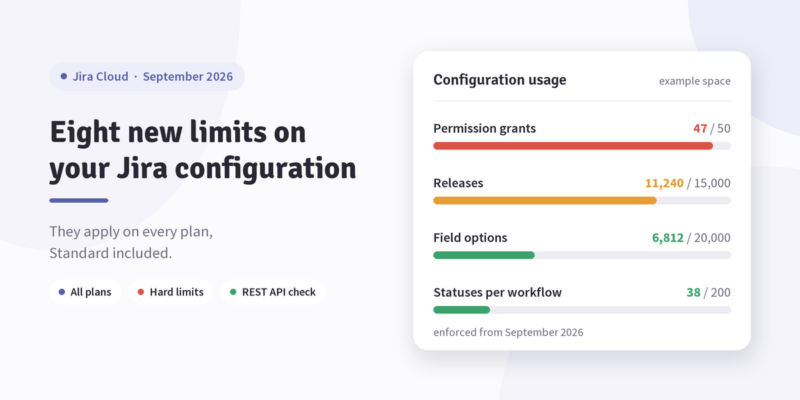Click the subtitle "They apply on every plan,"
Viewport: 800px width, 400px height.
click(x=131, y=232)
